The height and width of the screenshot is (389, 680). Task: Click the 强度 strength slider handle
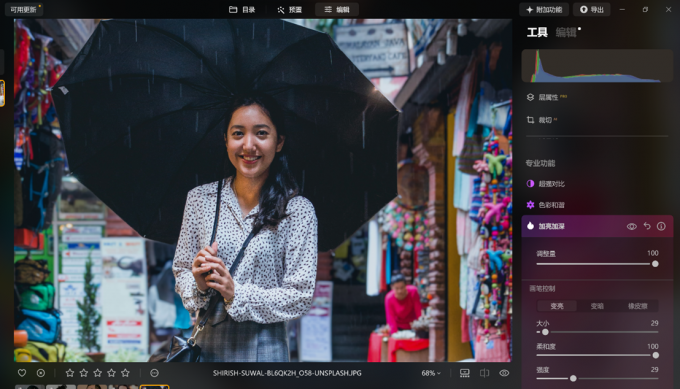[573, 379]
